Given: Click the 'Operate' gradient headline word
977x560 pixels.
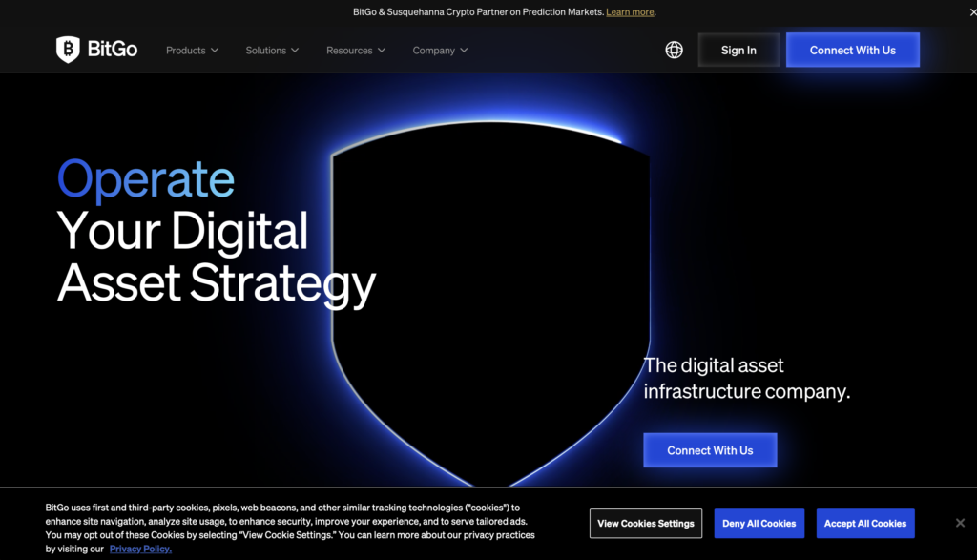Looking at the screenshot, I should tap(146, 180).
